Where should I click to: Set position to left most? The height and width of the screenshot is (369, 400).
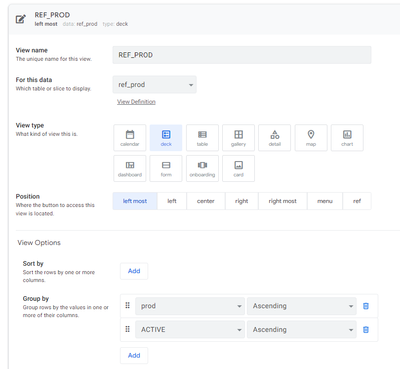(x=135, y=201)
